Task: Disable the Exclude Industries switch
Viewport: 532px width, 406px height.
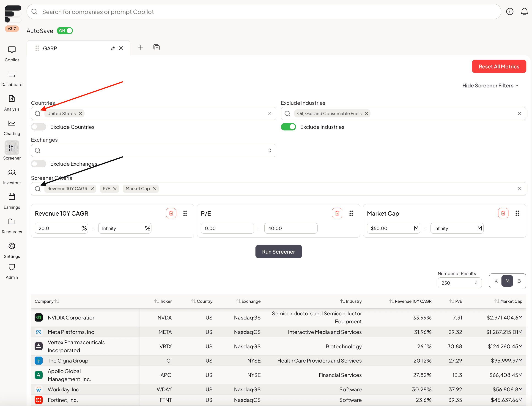Action: coord(288,127)
